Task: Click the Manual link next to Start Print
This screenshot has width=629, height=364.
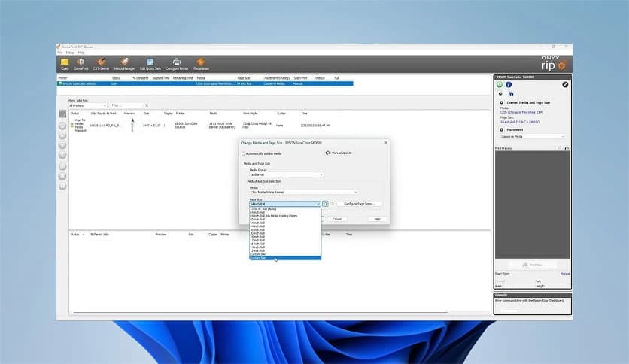Action: pyautogui.click(x=565, y=274)
